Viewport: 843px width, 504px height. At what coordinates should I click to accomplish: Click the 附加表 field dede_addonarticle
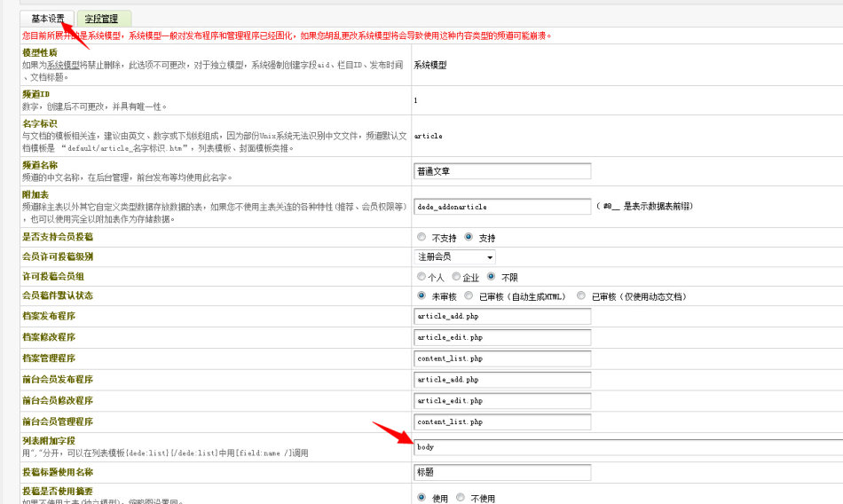502,207
